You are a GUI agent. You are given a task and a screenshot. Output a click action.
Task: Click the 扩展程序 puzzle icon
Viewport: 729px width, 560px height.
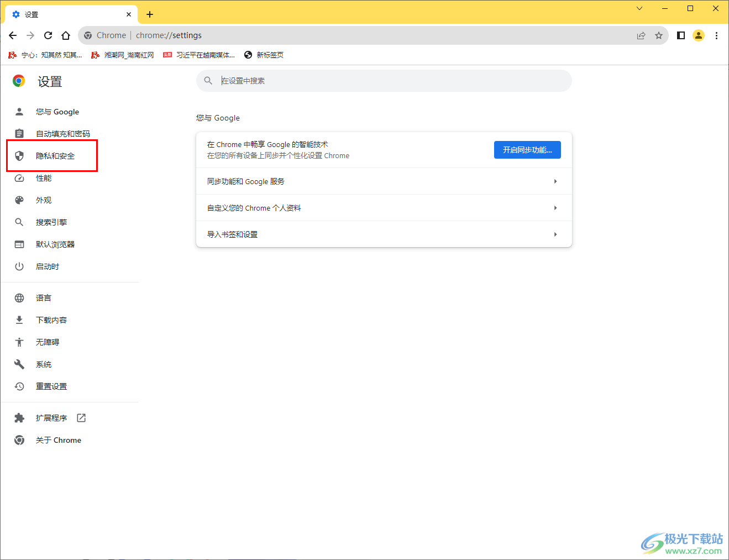19,418
